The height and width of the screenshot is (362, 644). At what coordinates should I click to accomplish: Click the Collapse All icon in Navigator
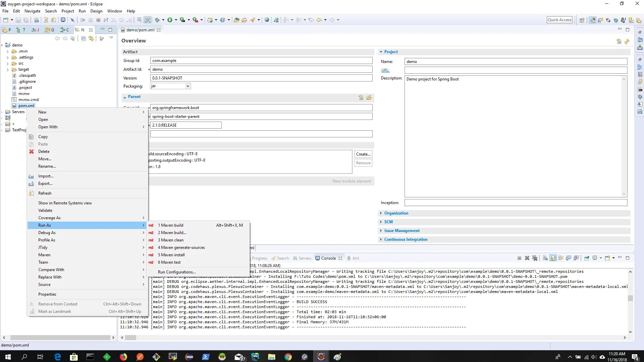point(83,38)
